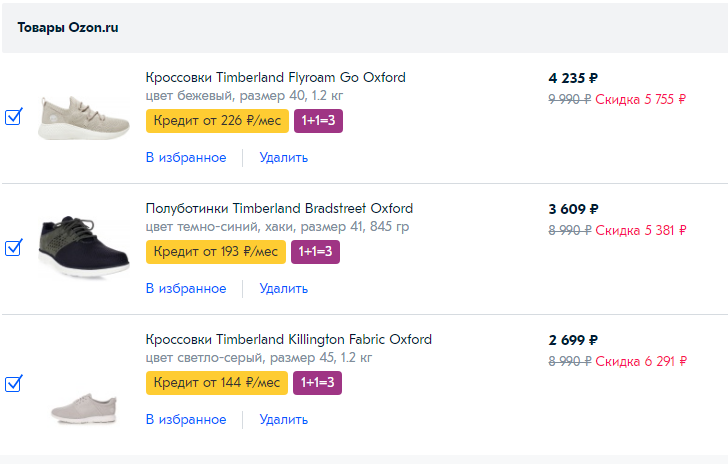Open Полуботинки Timberland Bradstreet Oxford title

point(279,209)
